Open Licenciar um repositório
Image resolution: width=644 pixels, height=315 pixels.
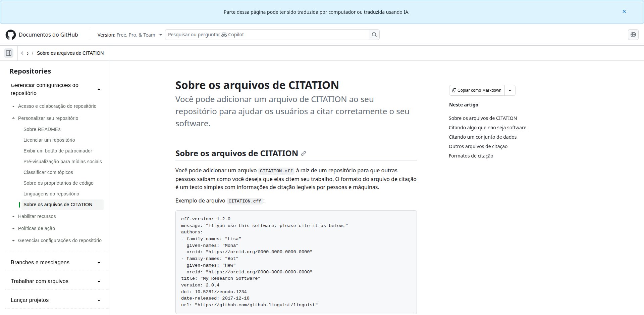[49, 140]
